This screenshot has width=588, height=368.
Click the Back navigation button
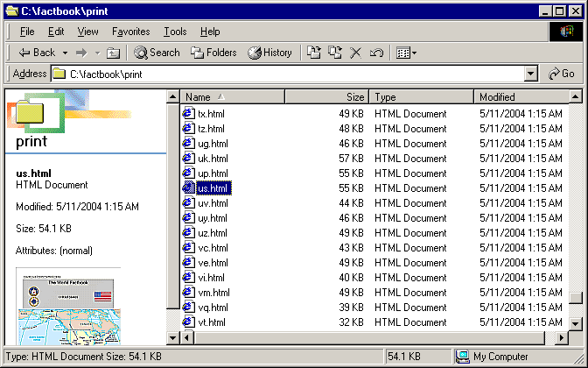click(37, 53)
